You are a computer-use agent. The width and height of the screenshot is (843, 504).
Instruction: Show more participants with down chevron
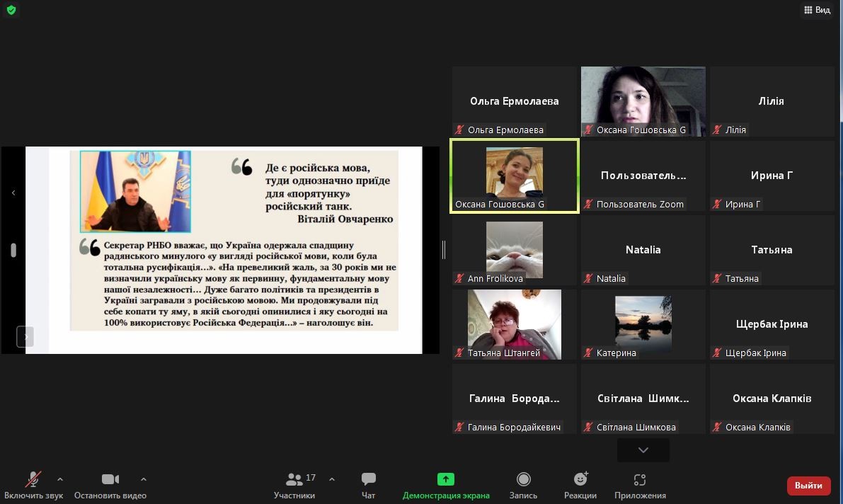pos(643,450)
